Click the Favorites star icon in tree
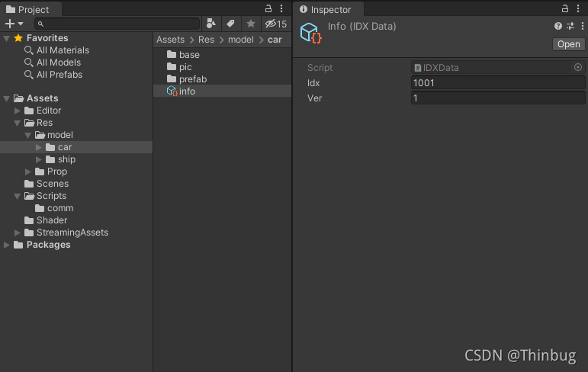 coord(18,38)
